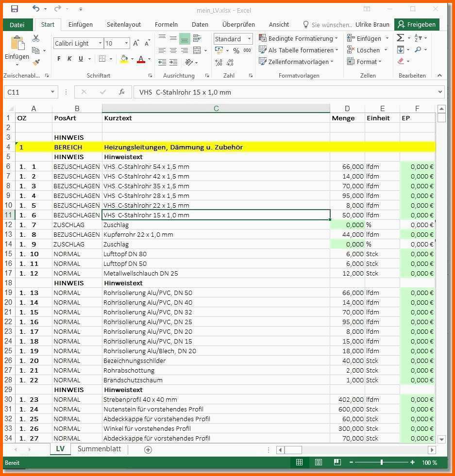
Task: Toggle align text left
Action: click(162, 50)
